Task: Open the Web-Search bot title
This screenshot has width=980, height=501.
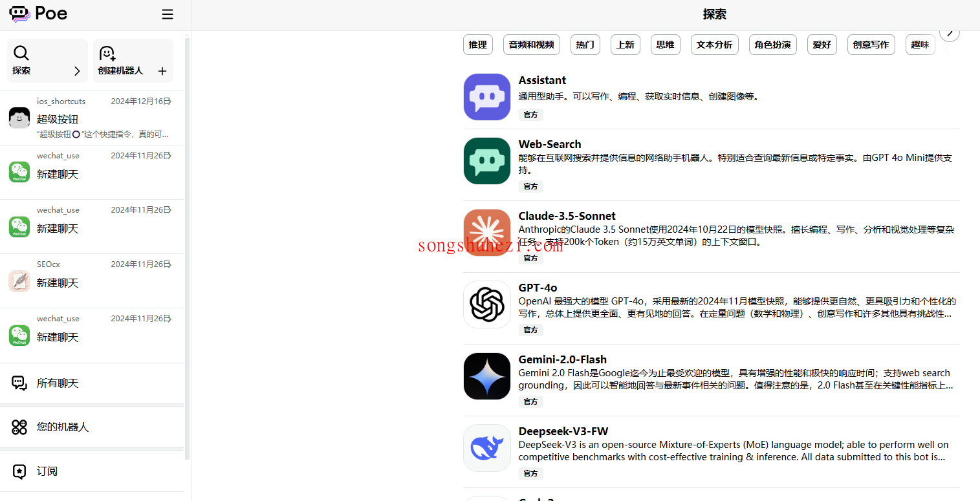Action: coord(550,144)
